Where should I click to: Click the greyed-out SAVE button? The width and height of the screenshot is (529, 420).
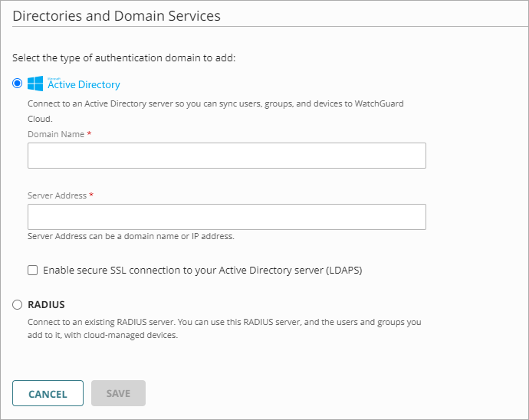(x=118, y=393)
